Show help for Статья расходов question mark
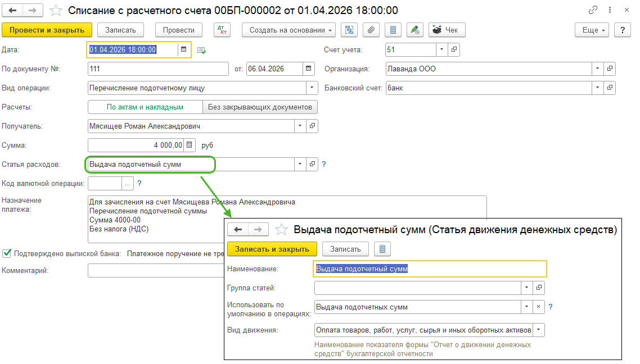Screen dimensions: 640x364 [324, 164]
